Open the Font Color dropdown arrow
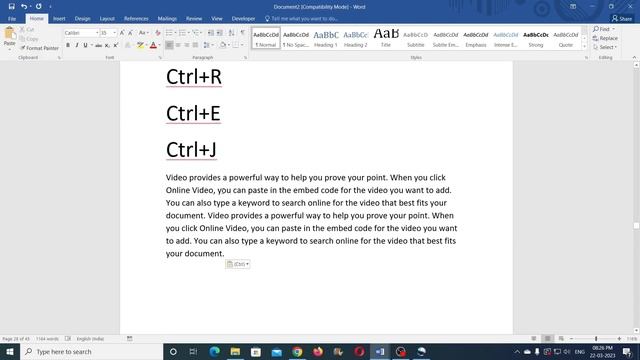Viewport: 640px width, 360px height. tap(160, 45)
